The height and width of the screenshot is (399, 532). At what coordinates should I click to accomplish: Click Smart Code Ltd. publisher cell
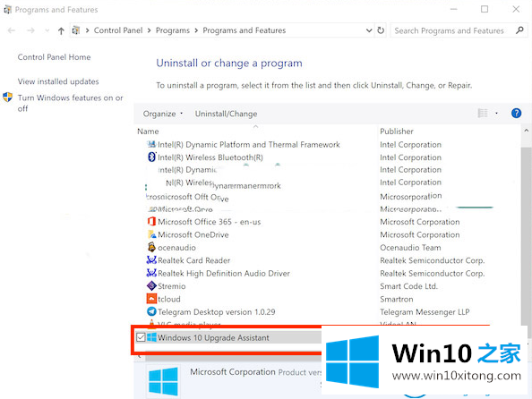click(x=408, y=286)
